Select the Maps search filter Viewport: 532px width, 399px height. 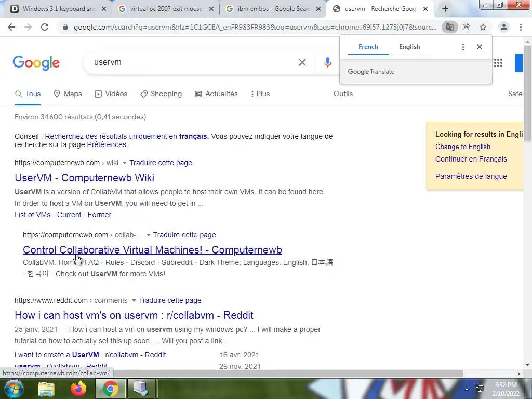68,94
